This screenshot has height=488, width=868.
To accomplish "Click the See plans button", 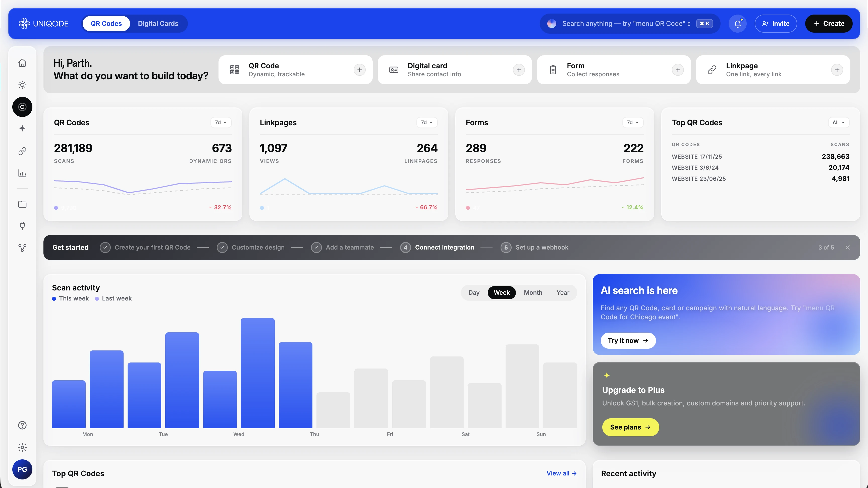I will click(630, 427).
